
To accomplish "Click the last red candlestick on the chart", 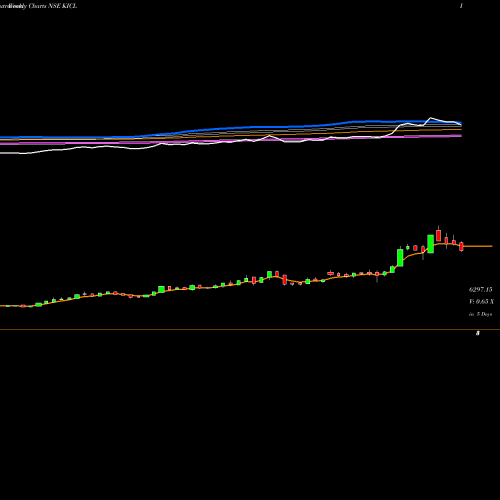I will 461,246.
